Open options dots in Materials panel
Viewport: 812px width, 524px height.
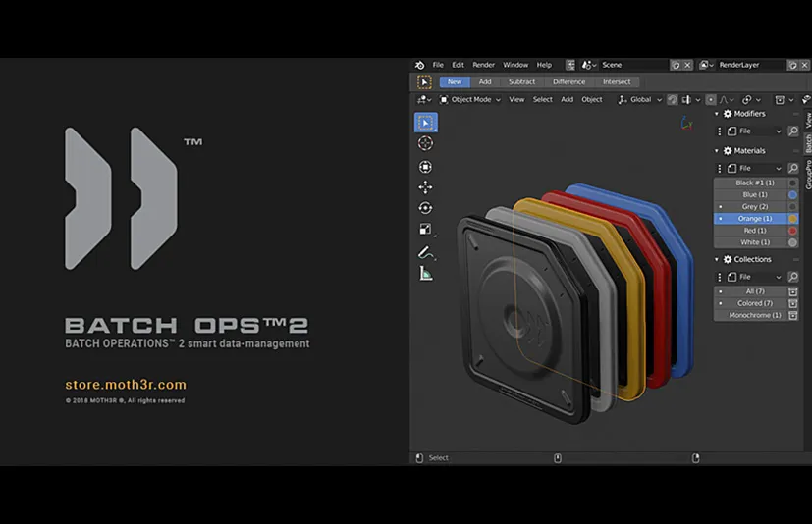(719, 168)
